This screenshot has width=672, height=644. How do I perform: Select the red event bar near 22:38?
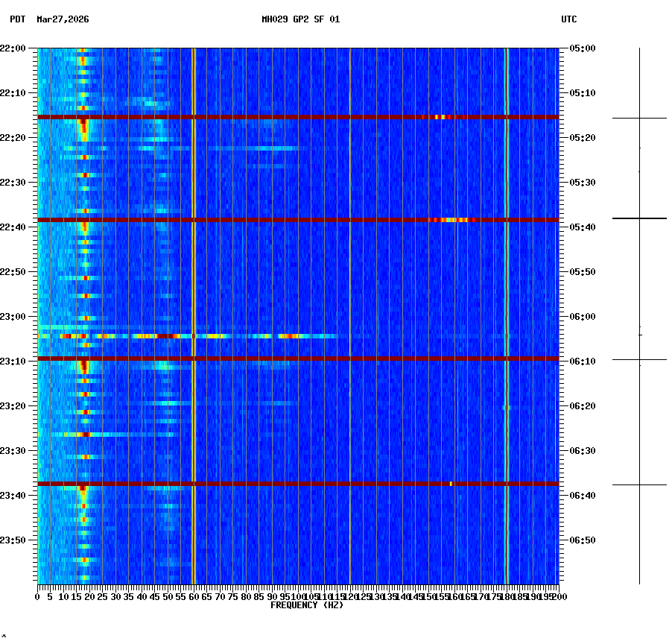click(x=298, y=220)
